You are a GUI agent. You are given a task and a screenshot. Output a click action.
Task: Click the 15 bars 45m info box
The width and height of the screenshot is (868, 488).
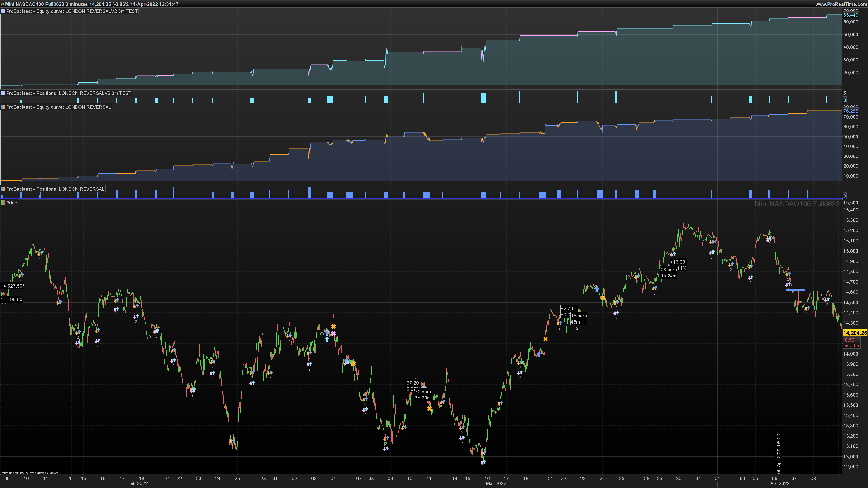tap(579, 319)
